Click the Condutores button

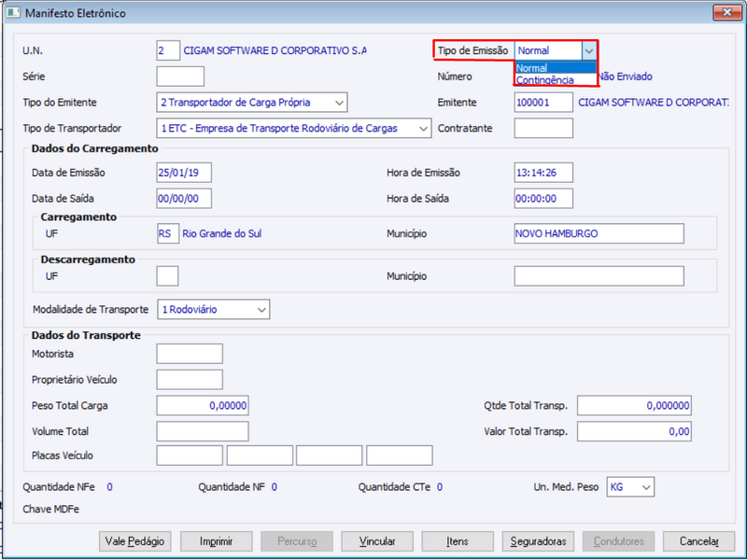click(x=618, y=541)
